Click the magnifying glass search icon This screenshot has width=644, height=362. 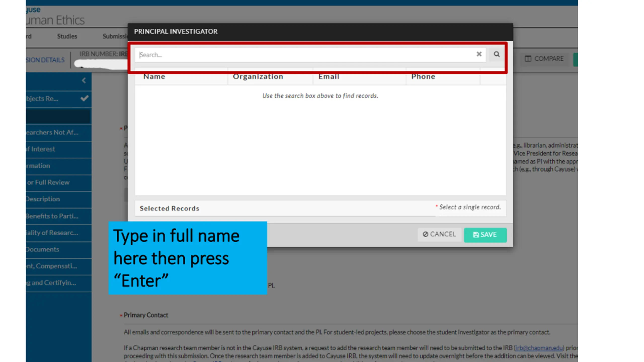click(x=496, y=54)
